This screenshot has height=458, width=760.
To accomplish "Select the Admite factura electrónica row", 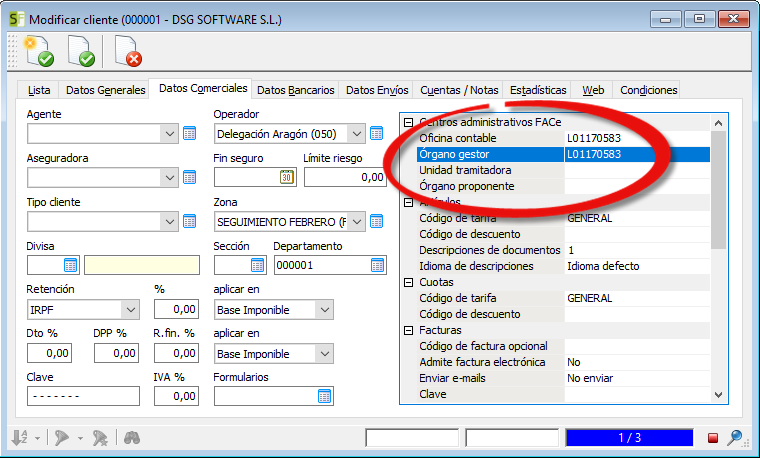I will (x=563, y=362).
